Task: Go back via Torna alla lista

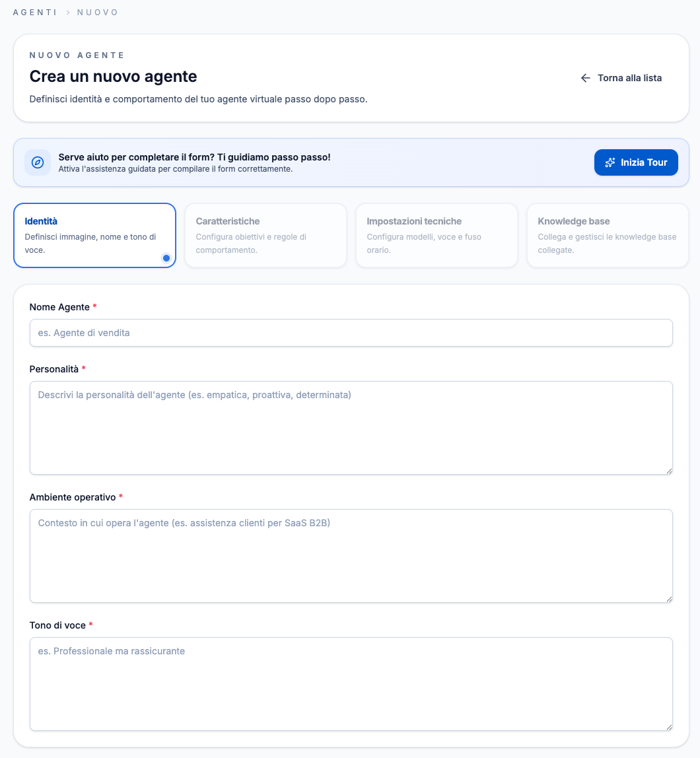Action: (x=629, y=78)
